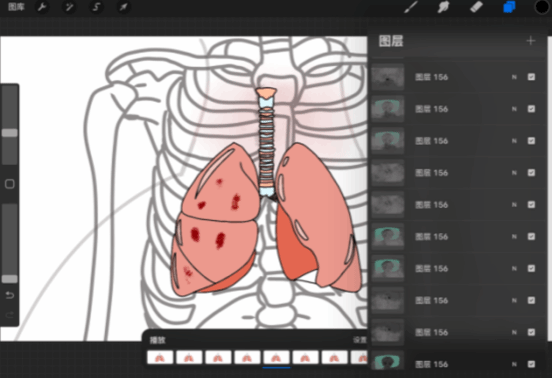Select the Selection S-shaped tool

[96, 7]
